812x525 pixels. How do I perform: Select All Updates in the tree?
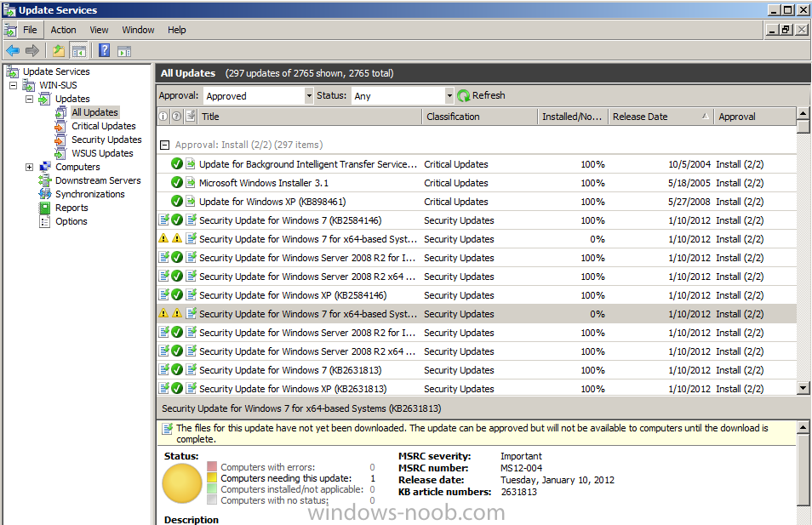coord(94,112)
